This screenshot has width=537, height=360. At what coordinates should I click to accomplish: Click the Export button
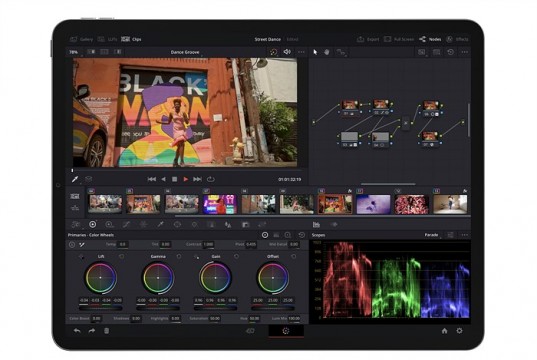[368, 39]
